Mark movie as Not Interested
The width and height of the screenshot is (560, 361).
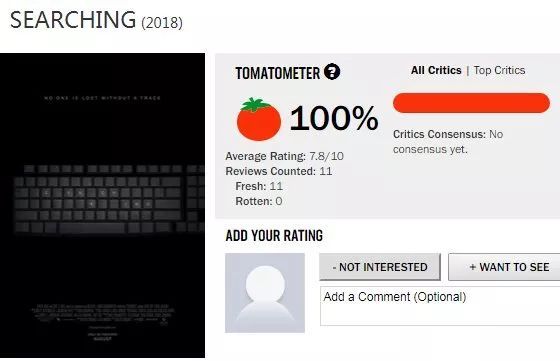click(380, 267)
